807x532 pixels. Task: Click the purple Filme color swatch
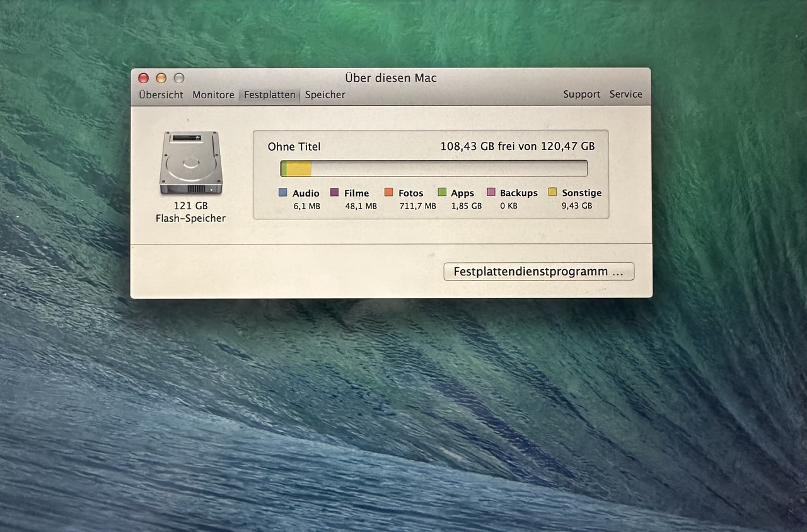pyautogui.click(x=334, y=192)
